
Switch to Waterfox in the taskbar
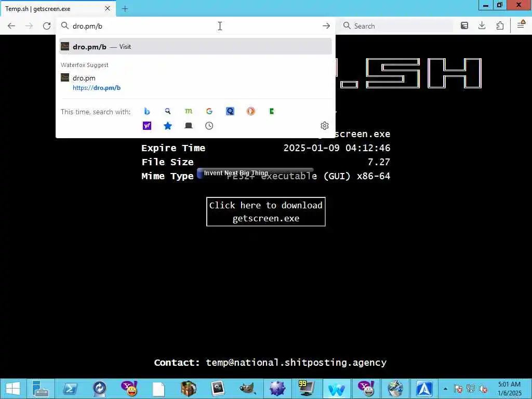tap(336, 389)
